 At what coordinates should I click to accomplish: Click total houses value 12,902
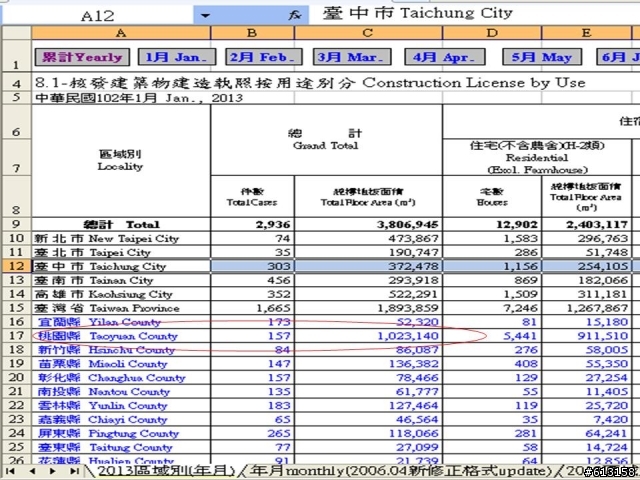(x=492, y=224)
